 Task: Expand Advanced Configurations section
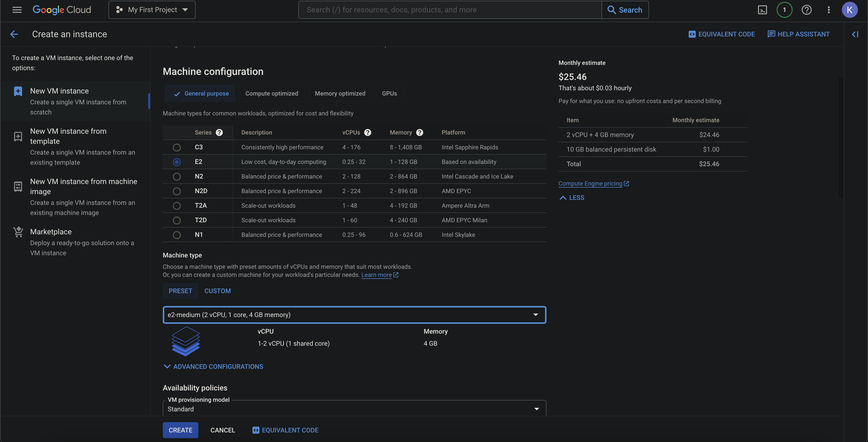click(213, 366)
